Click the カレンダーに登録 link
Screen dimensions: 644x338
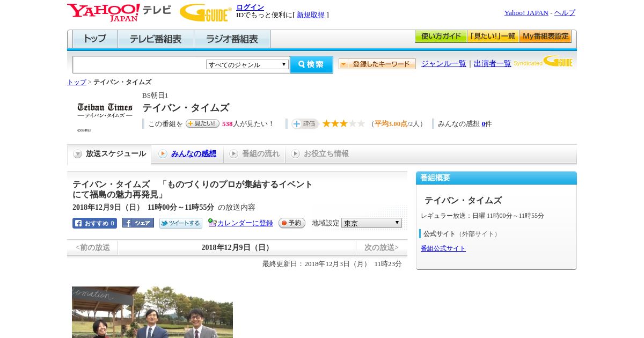[x=245, y=223]
